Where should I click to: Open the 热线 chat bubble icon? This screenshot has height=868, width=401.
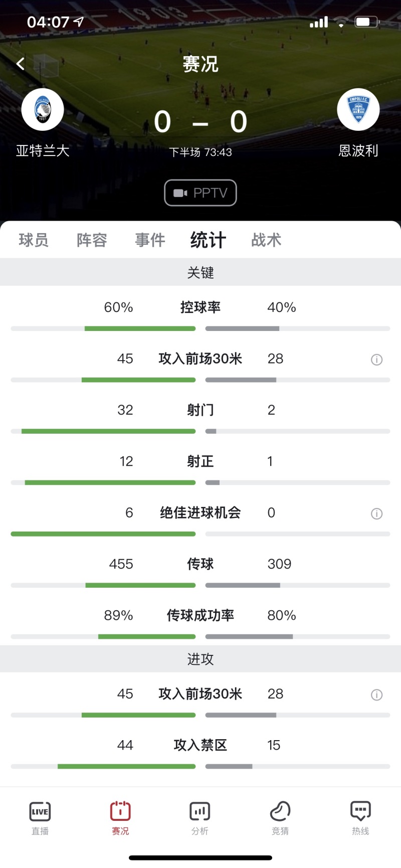click(360, 811)
